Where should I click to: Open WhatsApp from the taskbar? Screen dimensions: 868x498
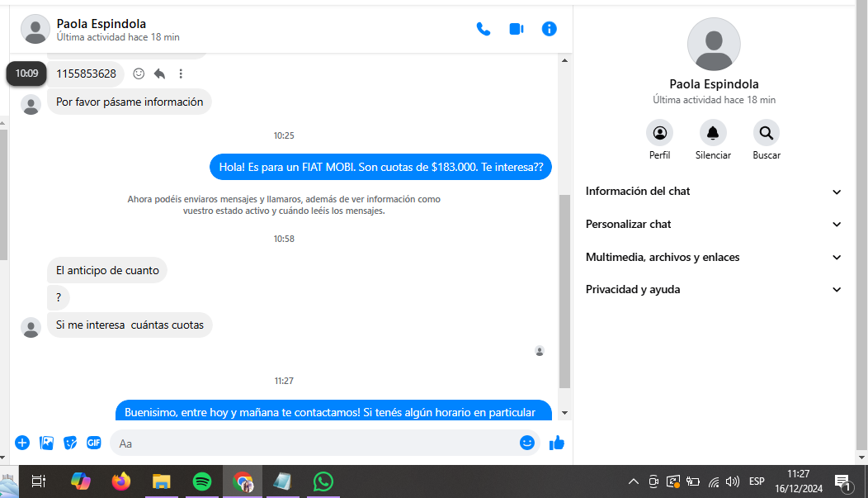323,481
